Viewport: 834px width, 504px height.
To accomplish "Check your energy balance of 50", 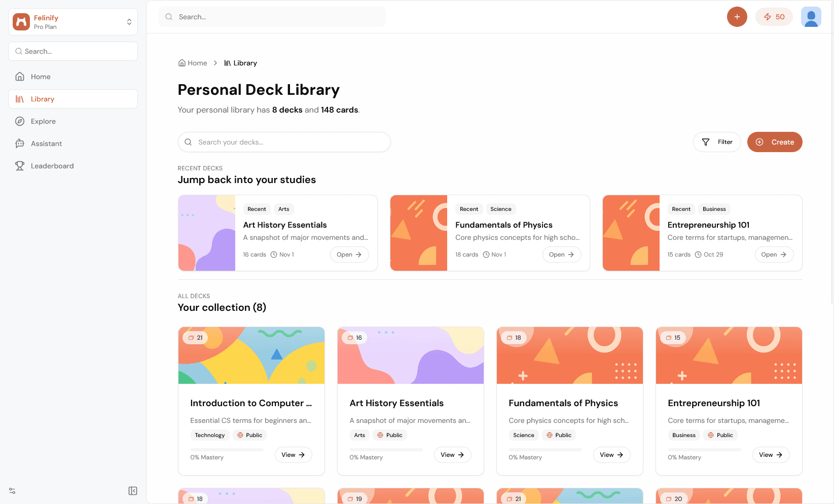I will click(x=774, y=17).
